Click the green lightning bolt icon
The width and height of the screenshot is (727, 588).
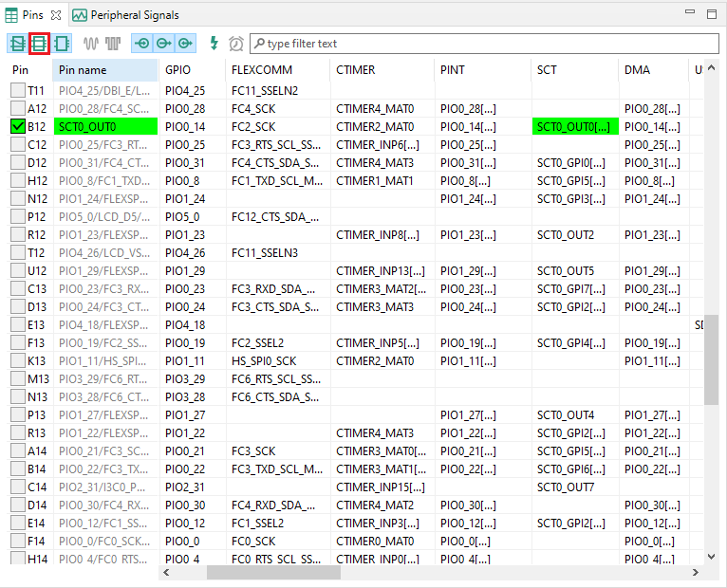tap(214, 44)
